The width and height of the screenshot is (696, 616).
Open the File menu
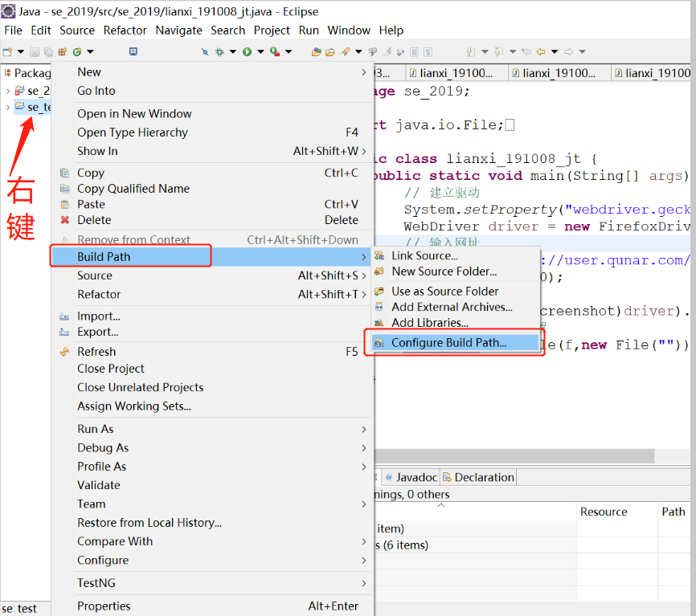(14, 31)
